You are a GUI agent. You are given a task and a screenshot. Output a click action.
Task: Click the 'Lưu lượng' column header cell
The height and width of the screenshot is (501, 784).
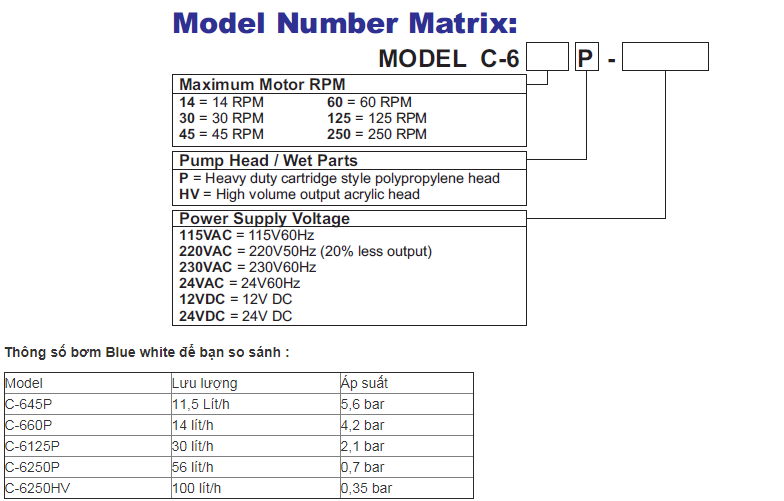click(256, 383)
